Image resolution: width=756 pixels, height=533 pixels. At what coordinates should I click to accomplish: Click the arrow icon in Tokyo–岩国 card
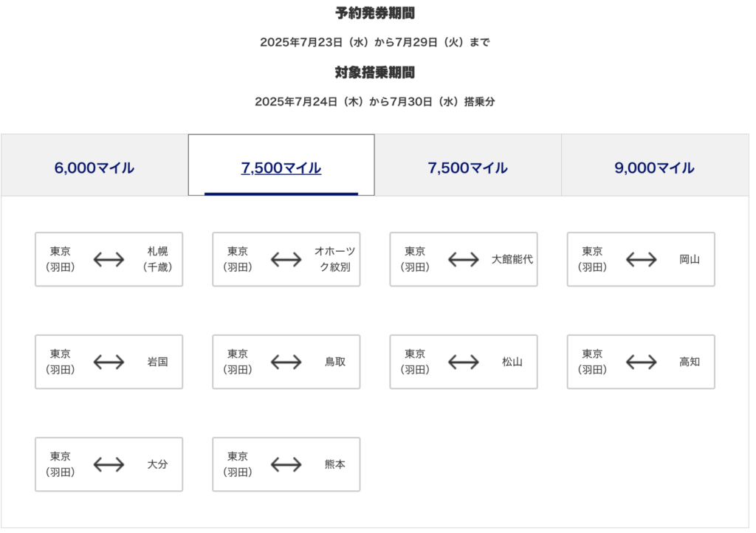click(109, 362)
